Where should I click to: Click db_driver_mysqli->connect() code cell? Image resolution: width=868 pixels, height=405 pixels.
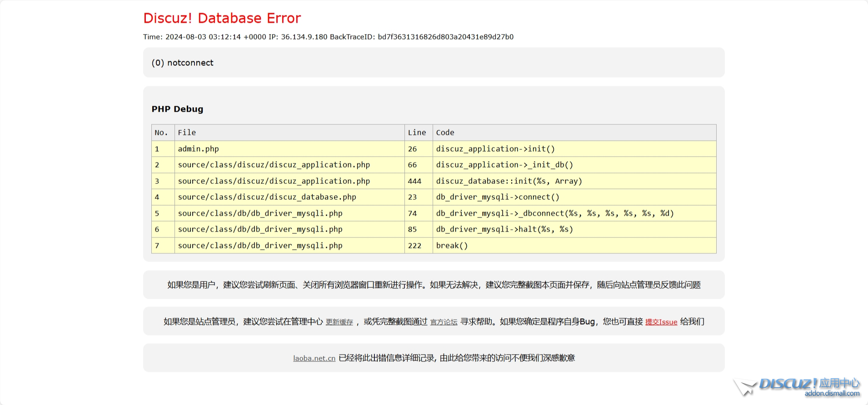coord(574,197)
